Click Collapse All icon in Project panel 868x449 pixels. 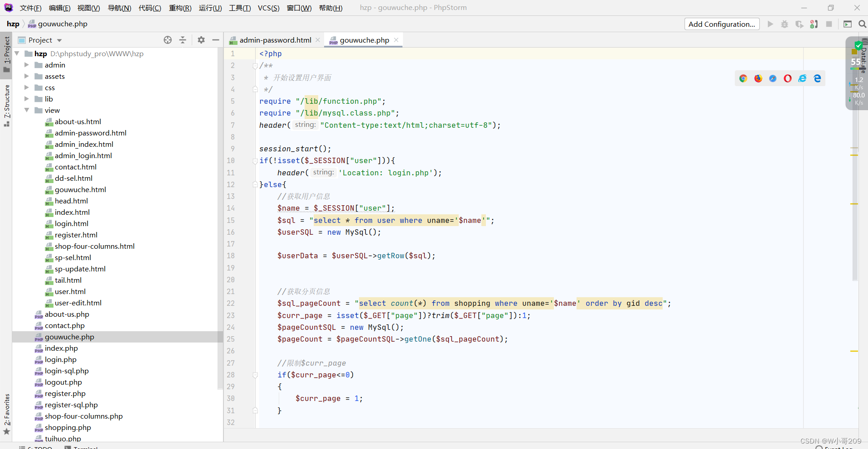[x=183, y=40]
